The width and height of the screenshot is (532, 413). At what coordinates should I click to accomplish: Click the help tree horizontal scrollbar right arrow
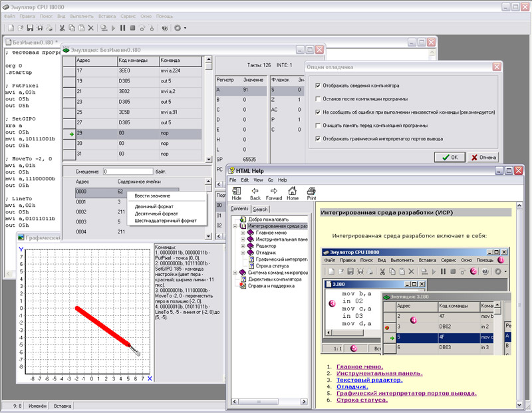coord(304,402)
